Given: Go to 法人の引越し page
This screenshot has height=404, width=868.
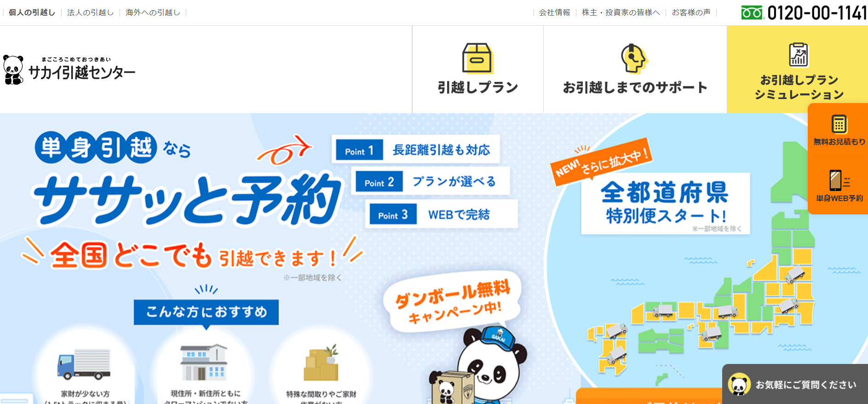Looking at the screenshot, I should coord(90,12).
